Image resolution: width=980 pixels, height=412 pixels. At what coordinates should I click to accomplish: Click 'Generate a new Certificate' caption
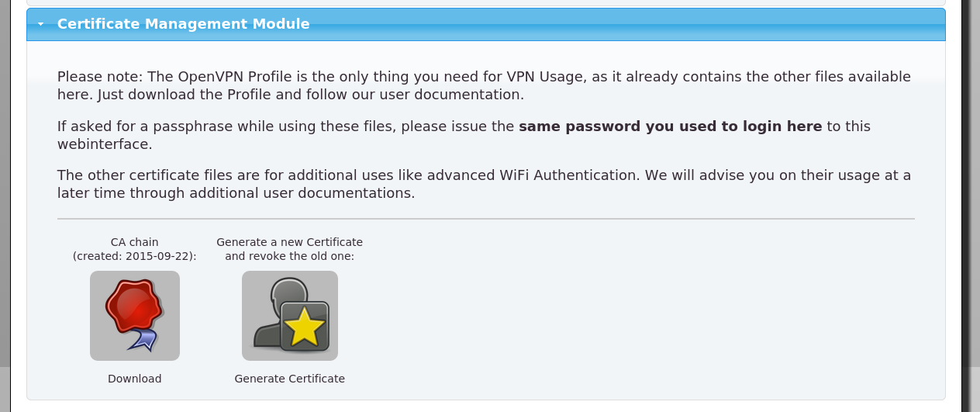pyautogui.click(x=289, y=242)
